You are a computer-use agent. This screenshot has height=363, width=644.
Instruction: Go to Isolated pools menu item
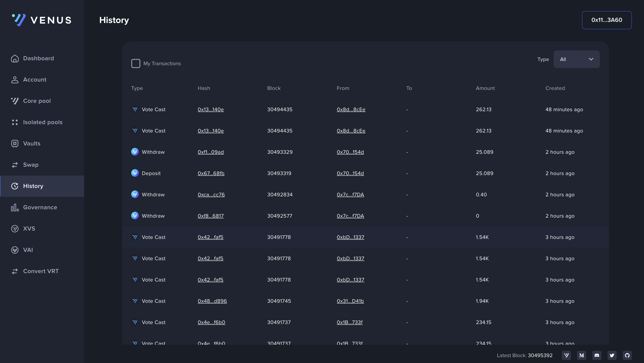(x=42, y=122)
